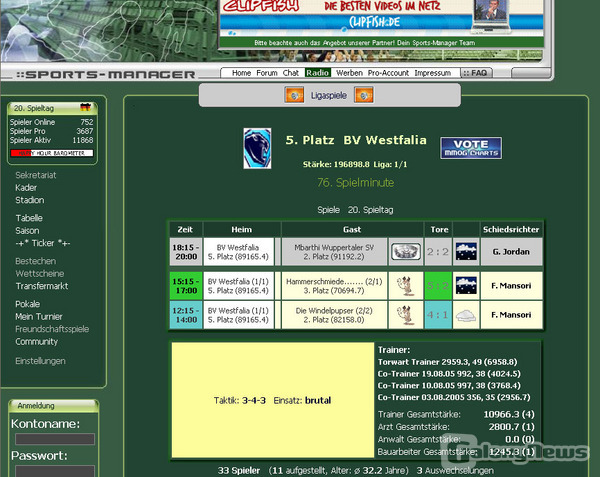Go to the Forum menu item
Screen dimensions: 600x477
(x=267, y=73)
